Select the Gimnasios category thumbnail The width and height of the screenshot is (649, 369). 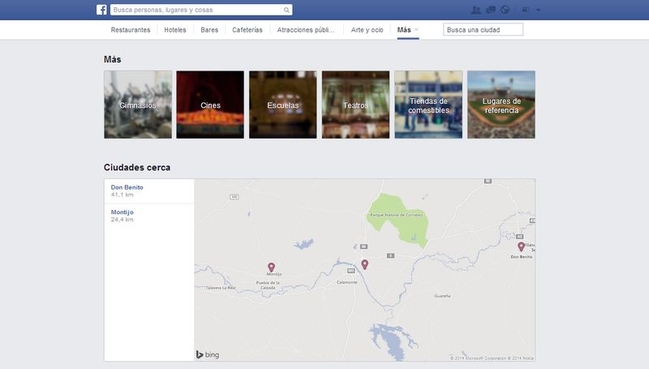(138, 105)
